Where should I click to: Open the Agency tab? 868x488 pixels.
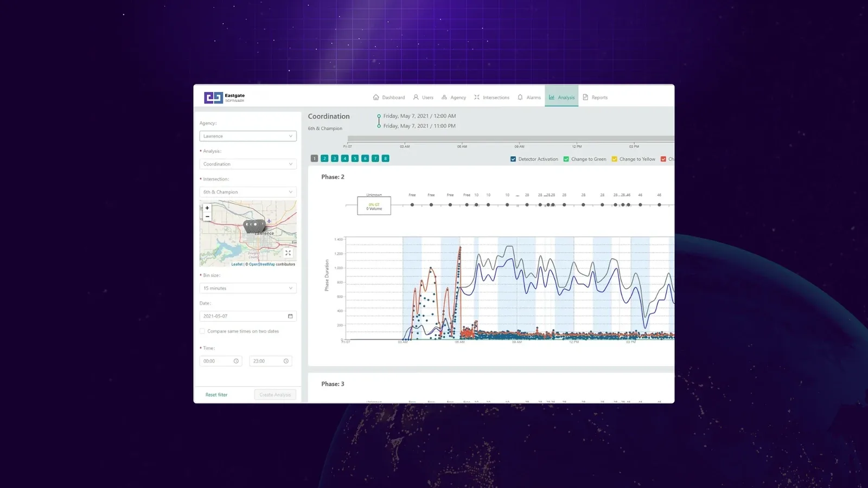pyautogui.click(x=454, y=98)
